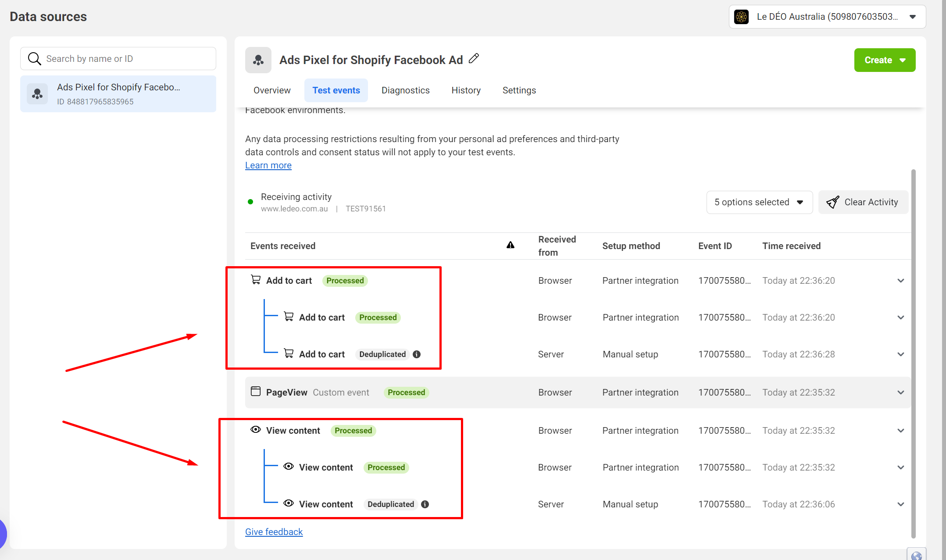Image resolution: width=946 pixels, height=560 pixels.
Task: Click the Processed badge on PageView row
Action: (406, 392)
